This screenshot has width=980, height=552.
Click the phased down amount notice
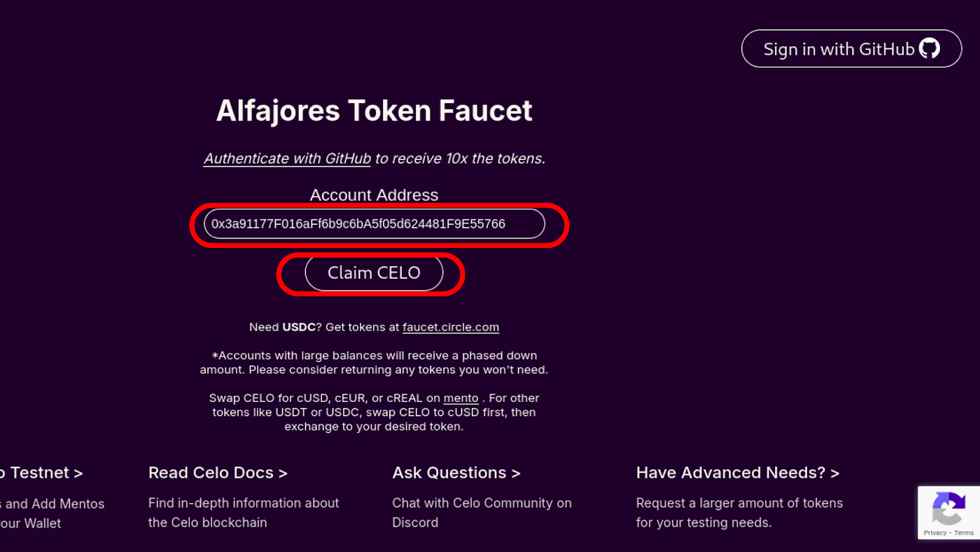tap(374, 362)
